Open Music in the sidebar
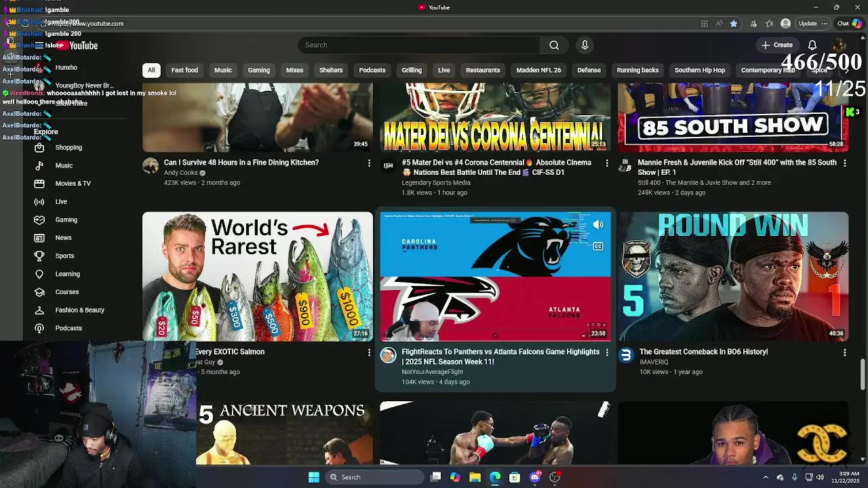The width and height of the screenshot is (868, 488). (64, 165)
